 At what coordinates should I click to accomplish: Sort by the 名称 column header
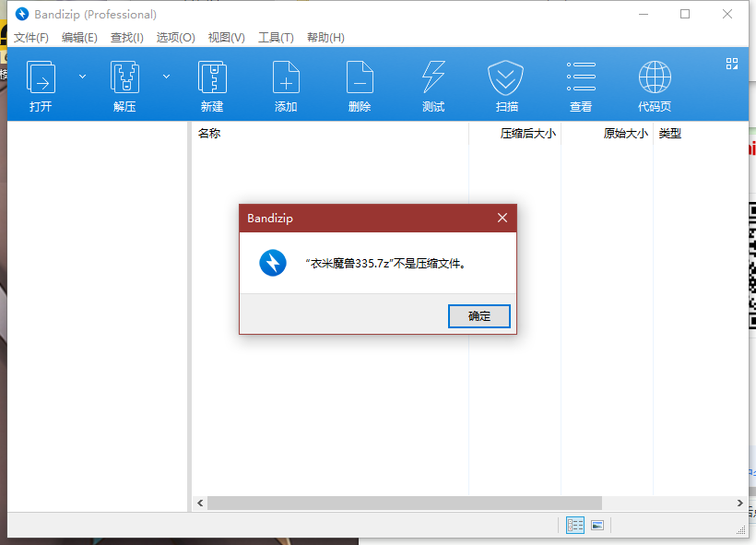[330, 134]
